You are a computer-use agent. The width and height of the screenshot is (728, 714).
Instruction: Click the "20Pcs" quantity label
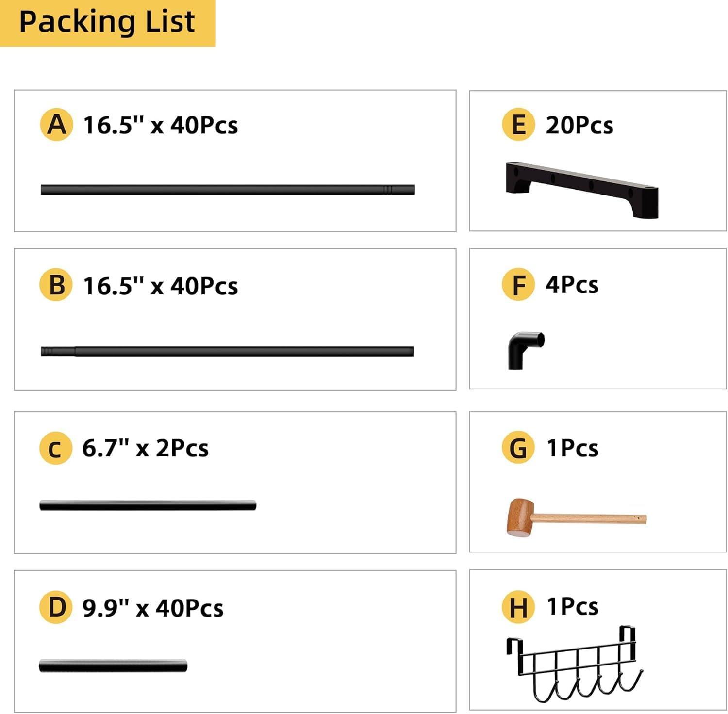point(579,125)
